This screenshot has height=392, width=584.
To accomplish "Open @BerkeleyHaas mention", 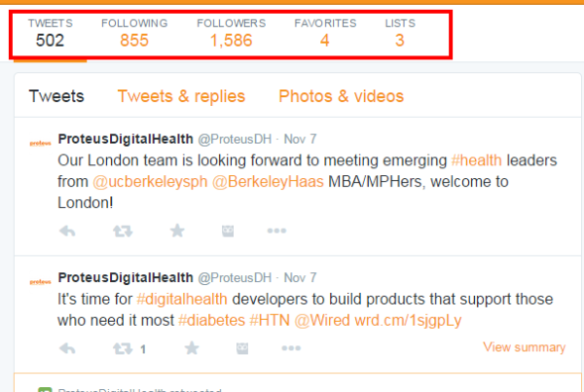I will [x=268, y=182].
